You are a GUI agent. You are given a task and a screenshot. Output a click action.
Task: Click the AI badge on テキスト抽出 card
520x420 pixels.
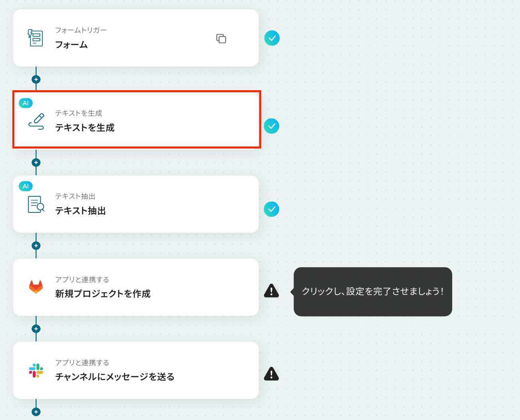pos(26,186)
